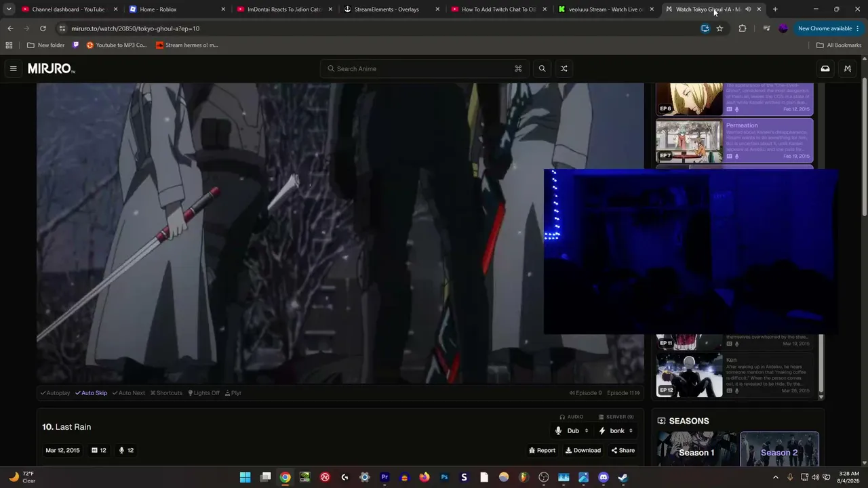
Task: Toggle Lights Off mode
Action: pos(203,393)
